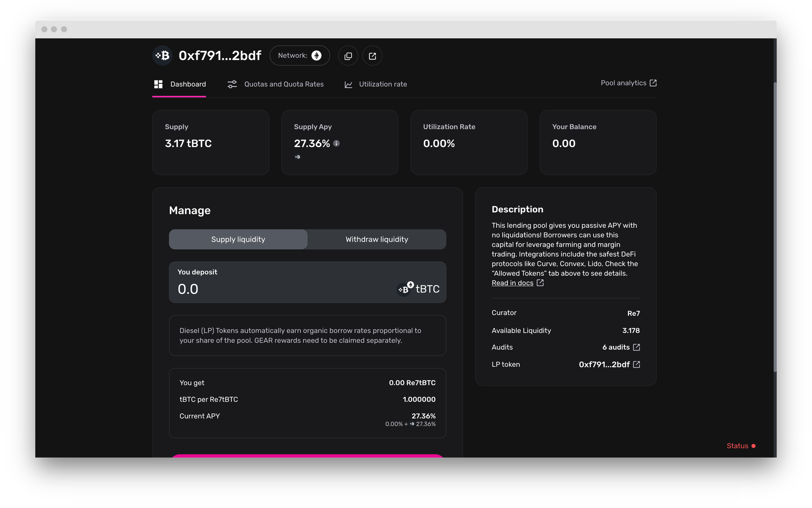812x508 pixels.
Task: Follow the Read in docs link
Action: [512, 283]
